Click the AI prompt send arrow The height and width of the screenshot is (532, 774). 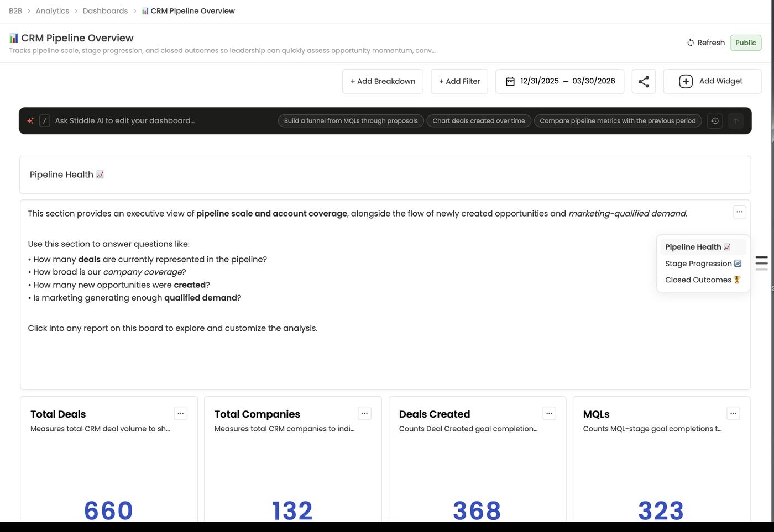coord(736,121)
